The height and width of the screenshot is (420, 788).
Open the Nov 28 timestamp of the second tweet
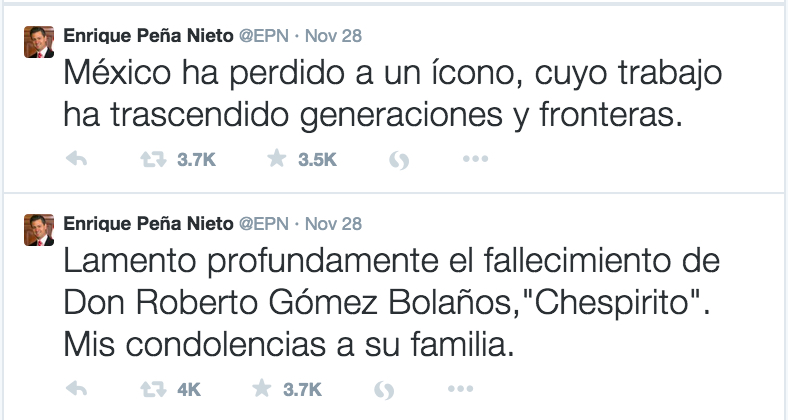333,224
